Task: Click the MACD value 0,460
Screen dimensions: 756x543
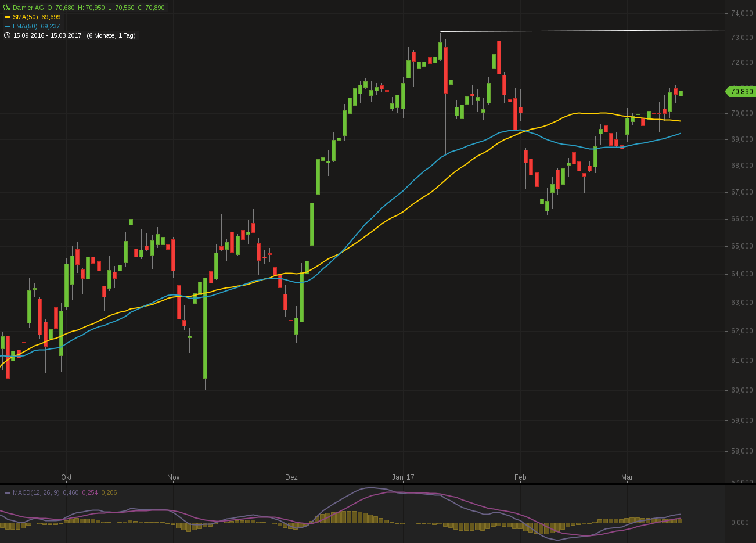Action: click(71, 492)
